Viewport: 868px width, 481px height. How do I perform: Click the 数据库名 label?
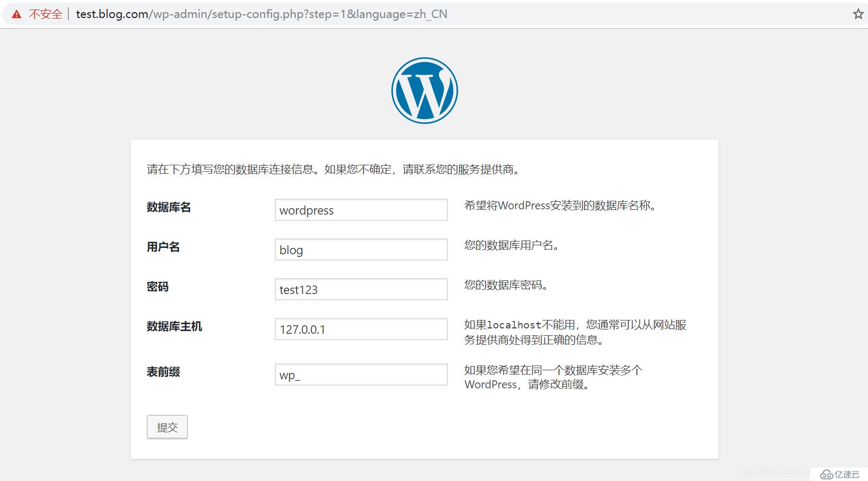[x=169, y=207]
